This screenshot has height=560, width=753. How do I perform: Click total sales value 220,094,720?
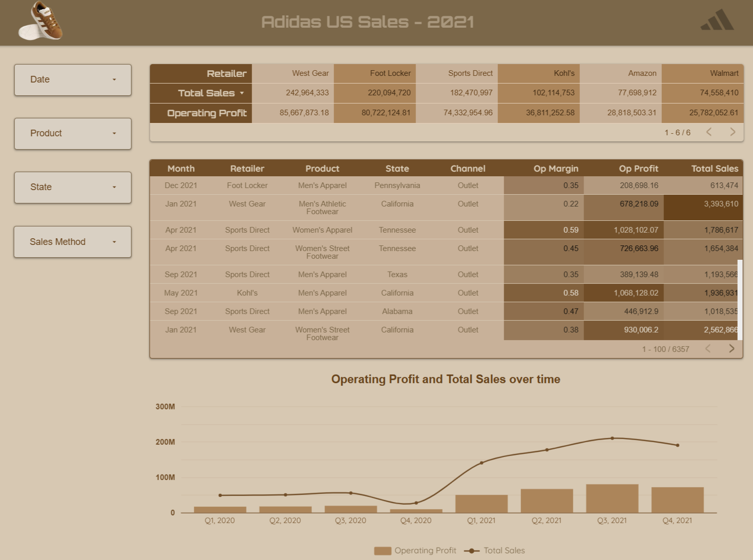pos(389,93)
